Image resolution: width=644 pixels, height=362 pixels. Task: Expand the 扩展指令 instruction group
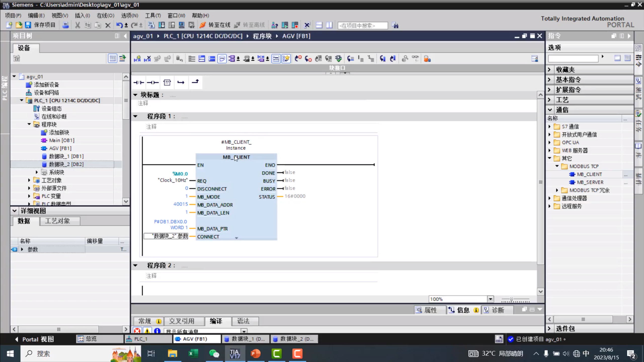[x=549, y=90]
